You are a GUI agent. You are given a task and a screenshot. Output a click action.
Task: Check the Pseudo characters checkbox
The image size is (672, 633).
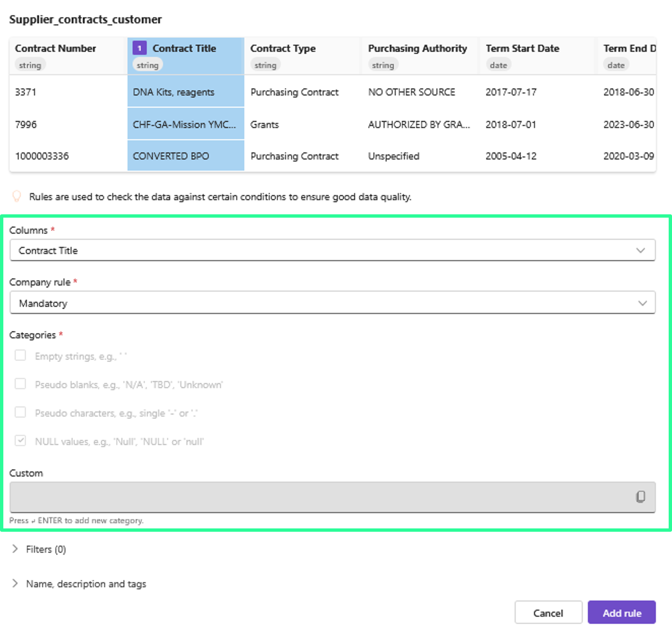20,412
